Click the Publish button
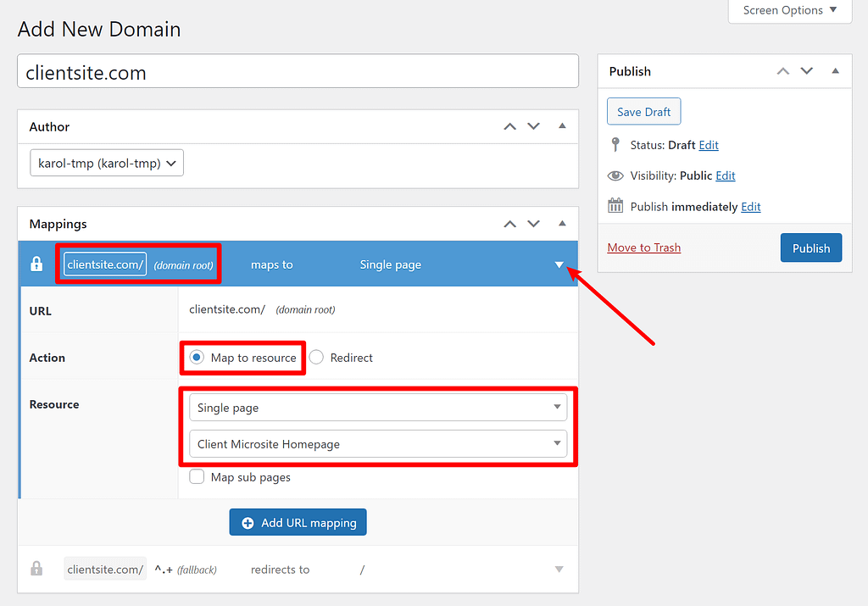 pyautogui.click(x=810, y=247)
